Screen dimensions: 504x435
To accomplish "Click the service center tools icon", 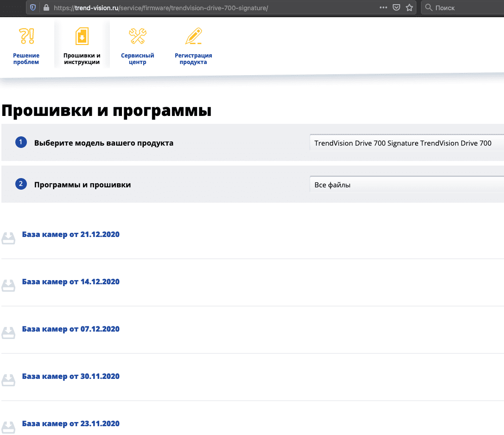I will [138, 36].
